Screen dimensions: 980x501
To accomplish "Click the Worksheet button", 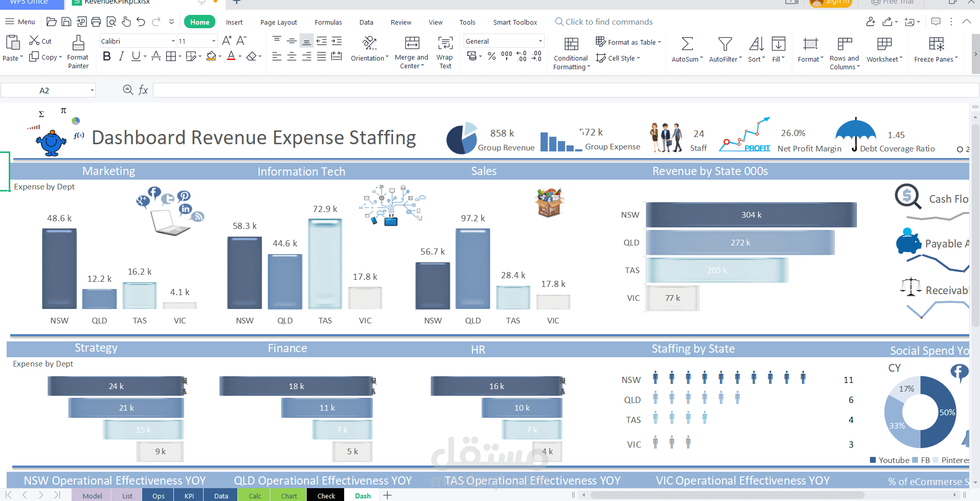I will click(x=884, y=50).
